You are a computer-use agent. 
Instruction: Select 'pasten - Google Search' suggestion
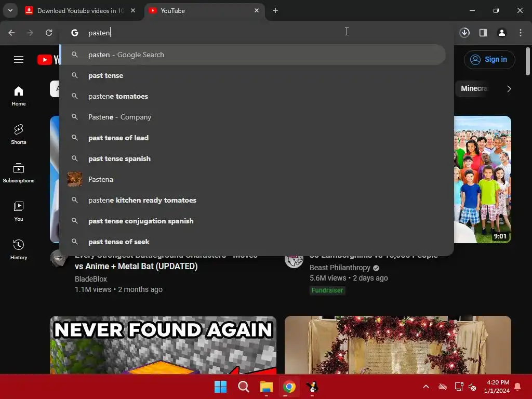(x=253, y=55)
